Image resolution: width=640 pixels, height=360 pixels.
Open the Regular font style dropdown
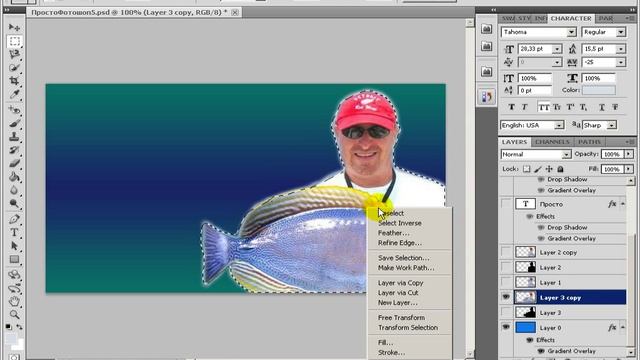click(621, 32)
